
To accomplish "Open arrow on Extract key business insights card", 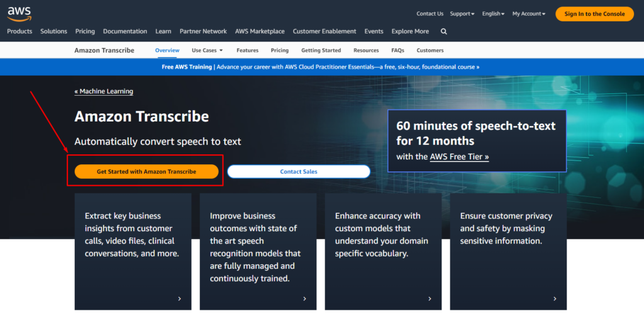I will [179, 298].
